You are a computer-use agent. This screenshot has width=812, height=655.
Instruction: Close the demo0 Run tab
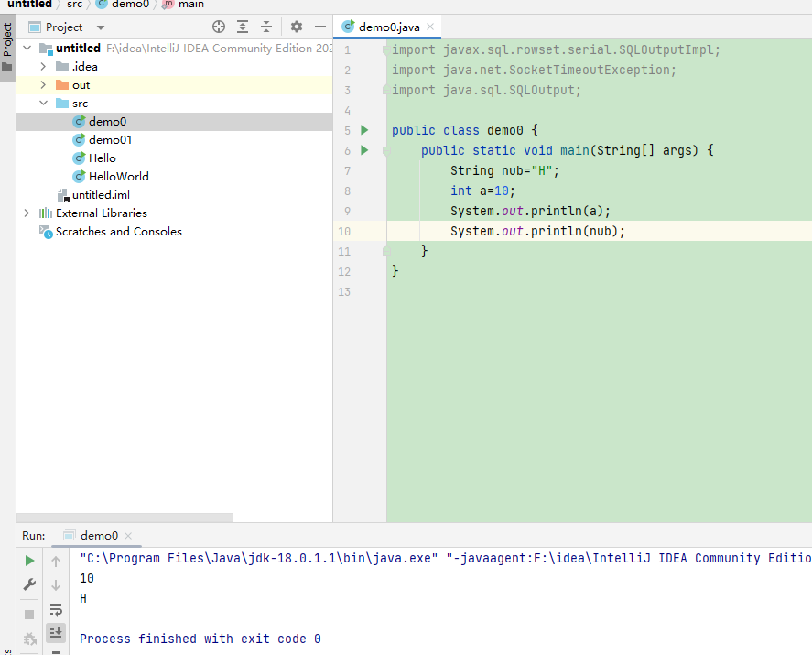(128, 536)
